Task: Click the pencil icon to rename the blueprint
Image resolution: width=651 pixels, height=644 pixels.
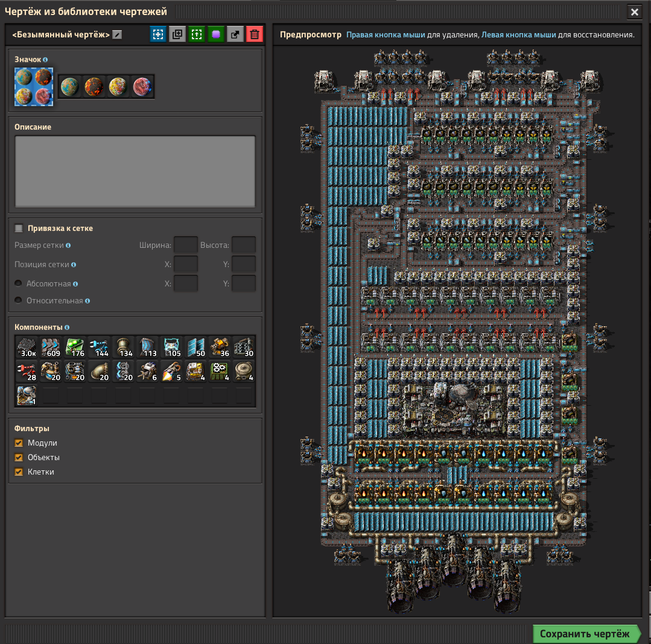Action: (x=117, y=35)
